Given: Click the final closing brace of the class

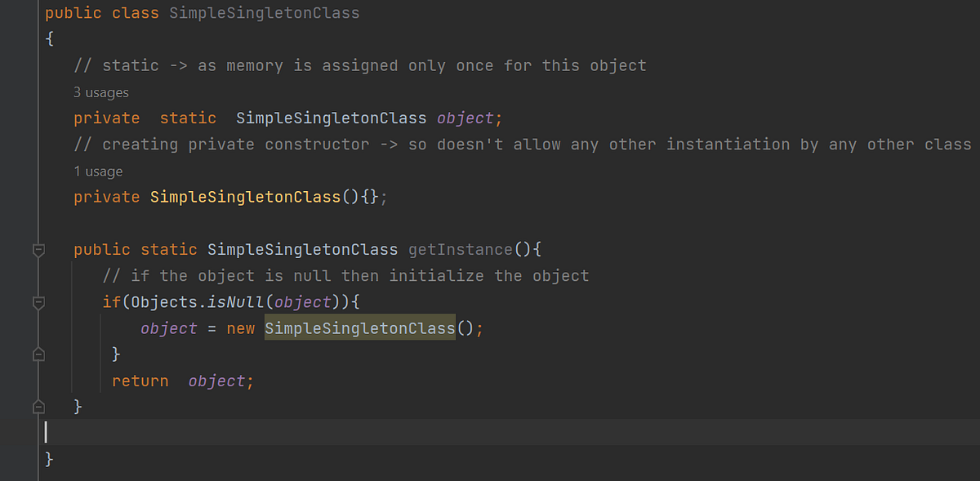Looking at the screenshot, I should coord(48,459).
